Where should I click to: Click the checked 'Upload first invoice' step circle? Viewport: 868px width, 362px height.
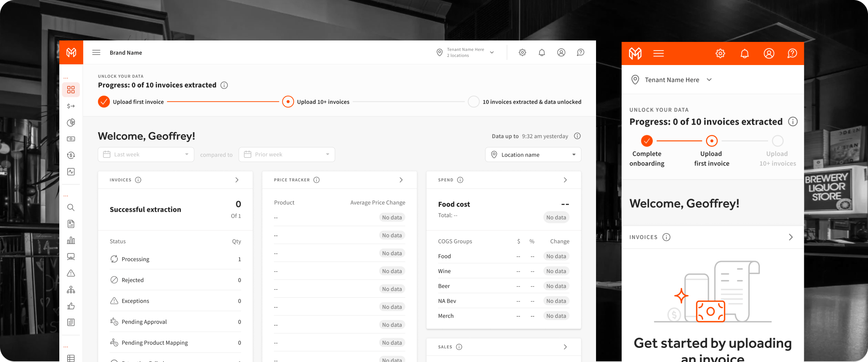pos(104,102)
